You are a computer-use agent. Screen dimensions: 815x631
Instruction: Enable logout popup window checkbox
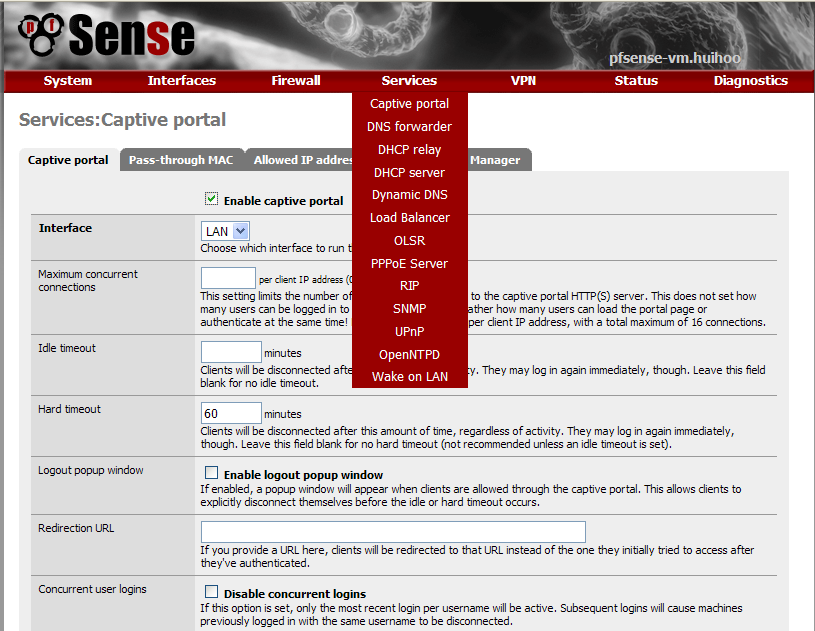pos(211,473)
